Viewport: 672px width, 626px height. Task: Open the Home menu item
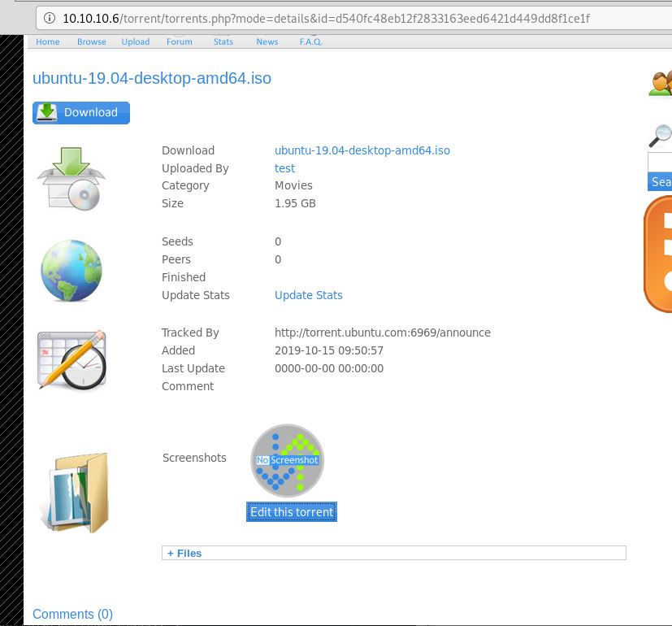pos(48,41)
